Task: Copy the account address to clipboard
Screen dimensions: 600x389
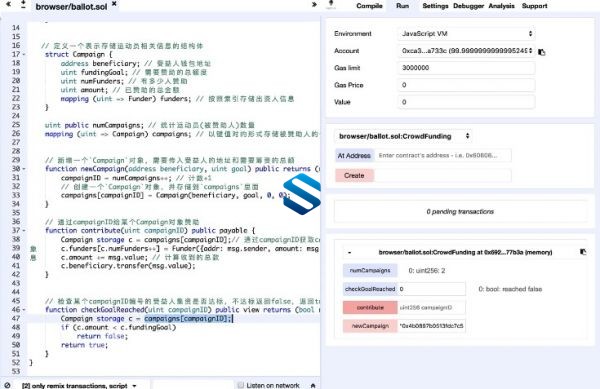Action: click(541, 52)
